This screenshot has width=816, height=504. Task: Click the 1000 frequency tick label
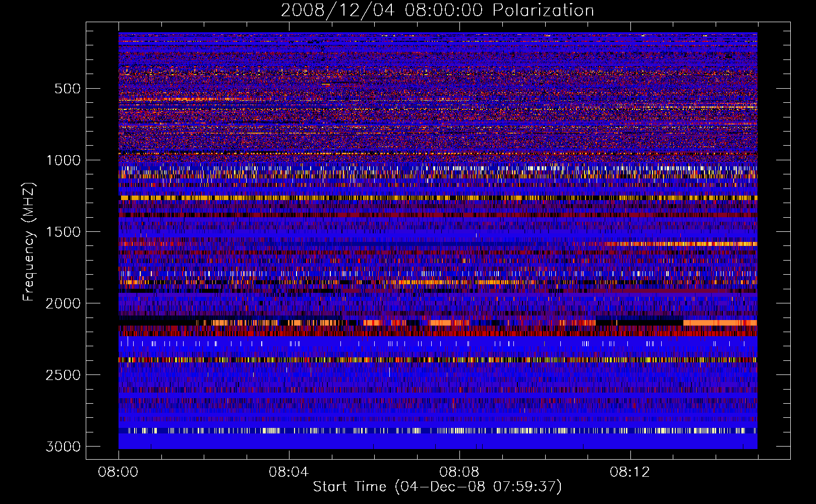pos(63,160)
